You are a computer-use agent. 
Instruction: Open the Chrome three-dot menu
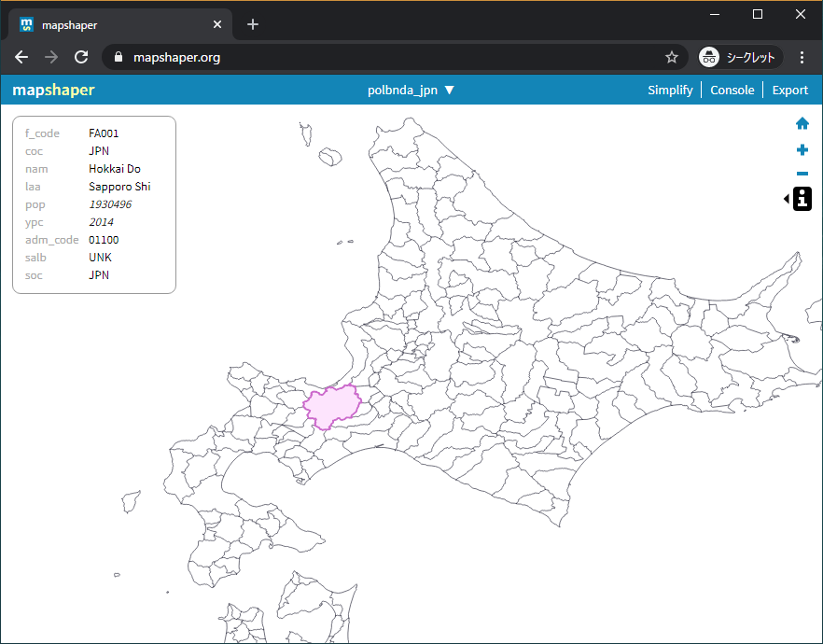(x=802, y=57)
